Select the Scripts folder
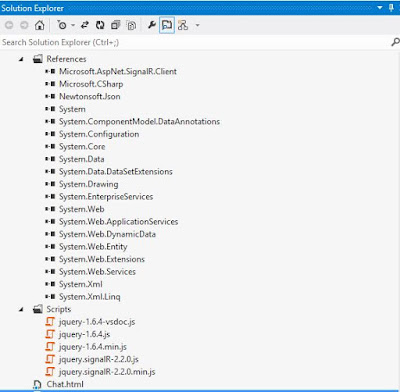This screenshot has height=392, width=400. pyautogui.click(x=59, y=309)
